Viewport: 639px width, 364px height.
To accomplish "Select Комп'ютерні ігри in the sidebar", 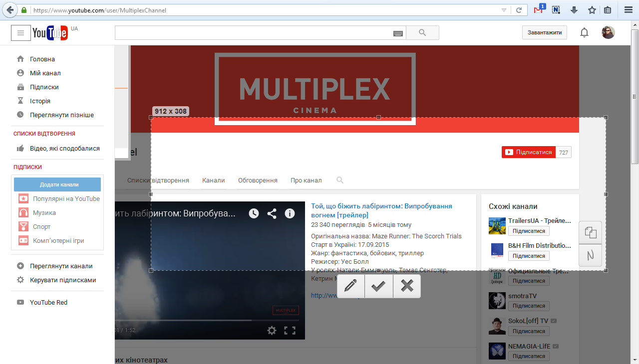I will [x=57, y=240].
